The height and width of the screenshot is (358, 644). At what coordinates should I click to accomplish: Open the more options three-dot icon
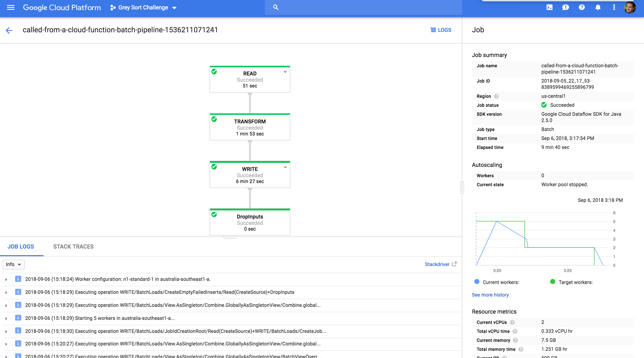(614, 7)
